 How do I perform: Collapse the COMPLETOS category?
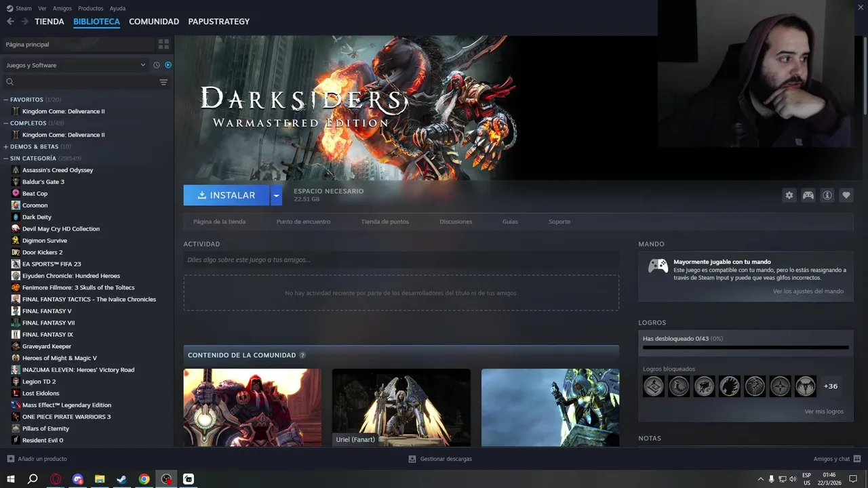(6, 123)
